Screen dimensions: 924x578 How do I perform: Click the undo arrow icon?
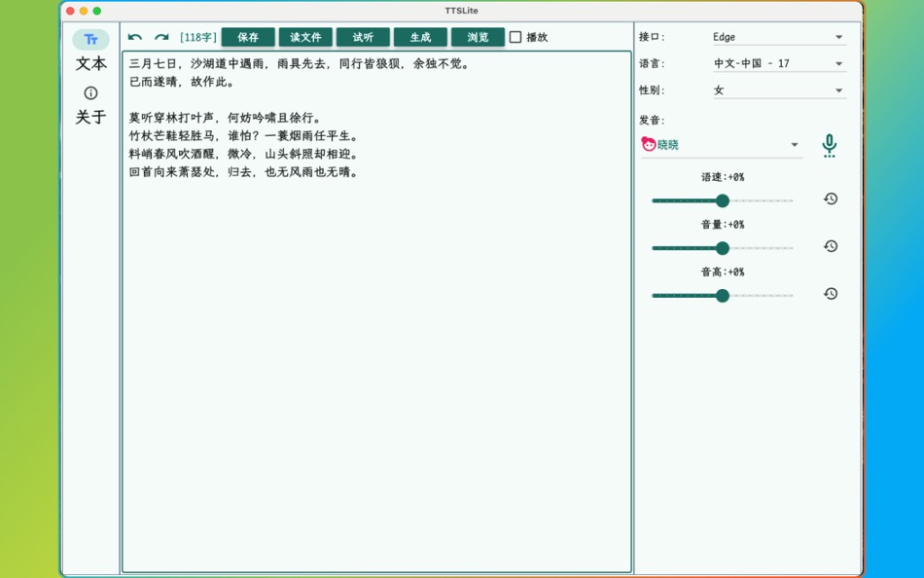(135, 36)
